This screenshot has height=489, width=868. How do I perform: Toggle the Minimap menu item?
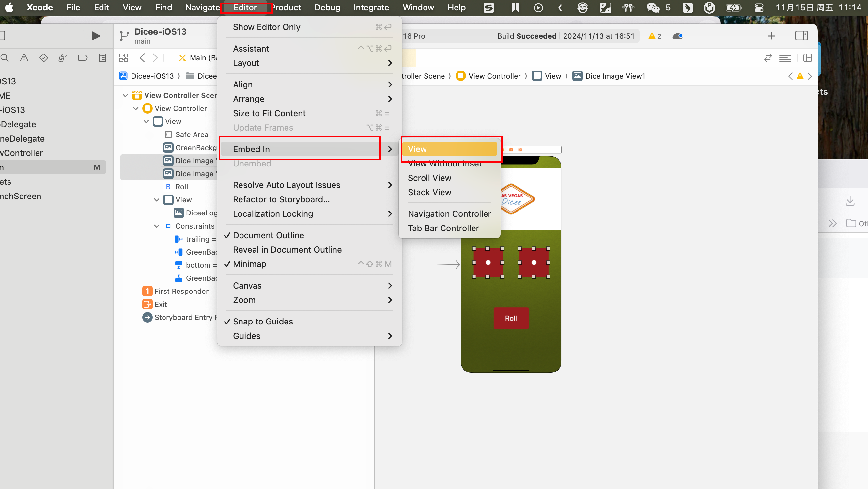point(309,264)
